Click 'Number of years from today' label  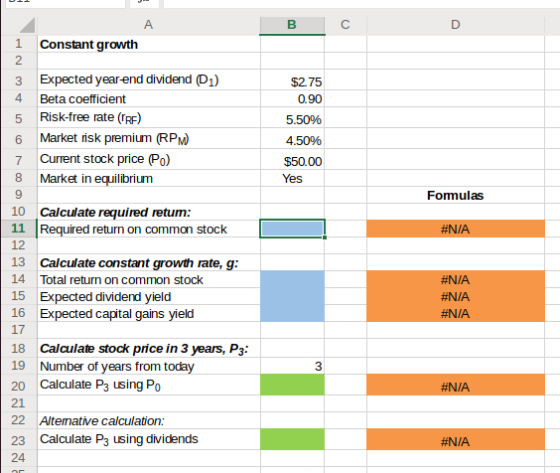(117, 367)
